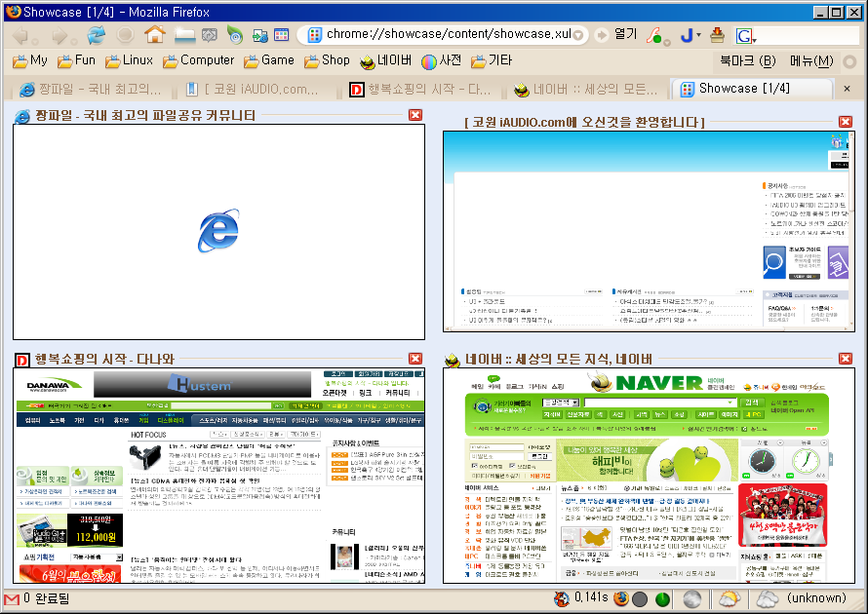
Task: Switch to the 행복쇼핑의 시작 tab
Action: coord(420,89)
